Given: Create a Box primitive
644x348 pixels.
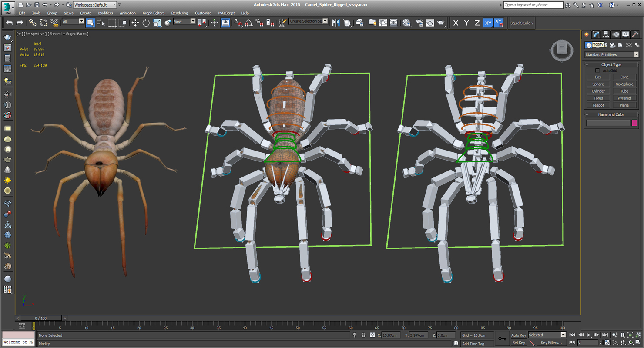Looking at the screenshot, I should (598, 77).
